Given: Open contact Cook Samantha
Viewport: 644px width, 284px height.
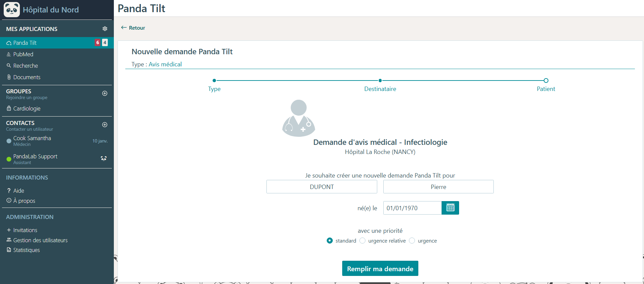Looking at the screenshot, I should [57, 141].
